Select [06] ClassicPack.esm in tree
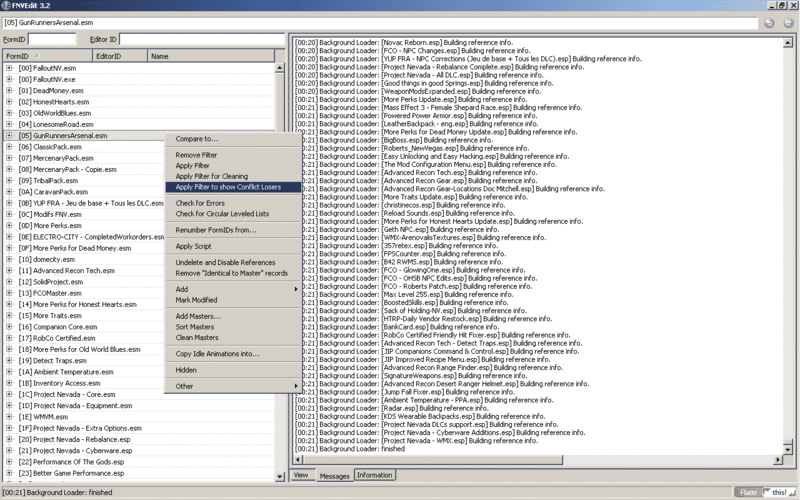The width and height of the screenshot is (800, 500). click(50, 147)
